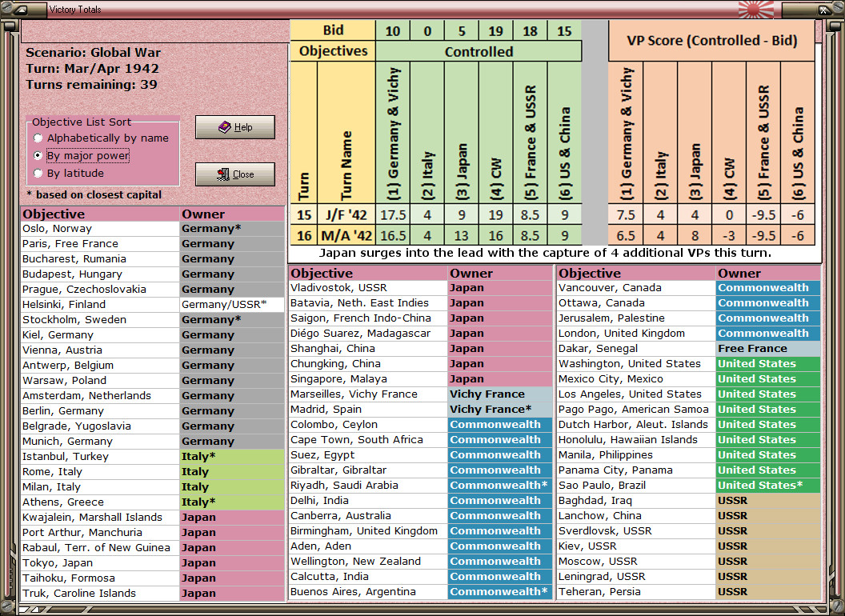
Task: Close the Victory Totals window
Action: (235, 174)
